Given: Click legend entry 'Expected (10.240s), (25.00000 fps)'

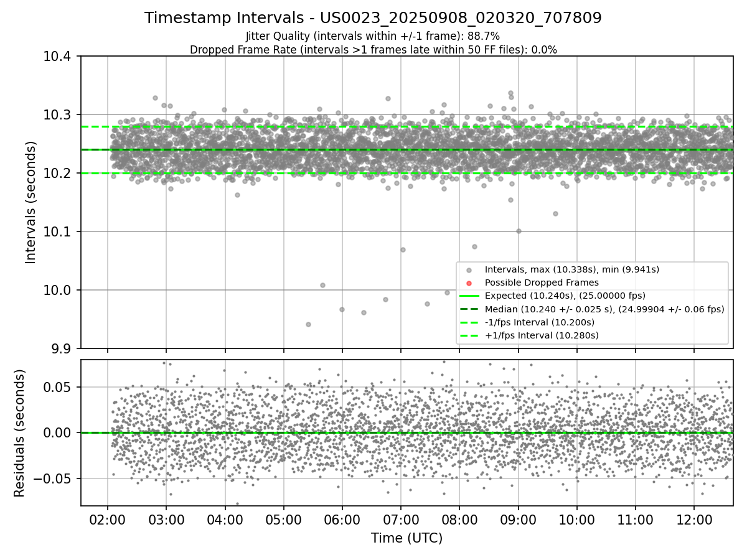Looking at the screenshot, I should pos(565,296).
